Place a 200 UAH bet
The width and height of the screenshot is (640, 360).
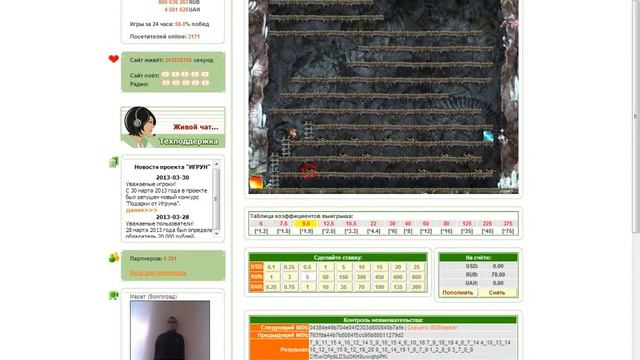point(416,287)
